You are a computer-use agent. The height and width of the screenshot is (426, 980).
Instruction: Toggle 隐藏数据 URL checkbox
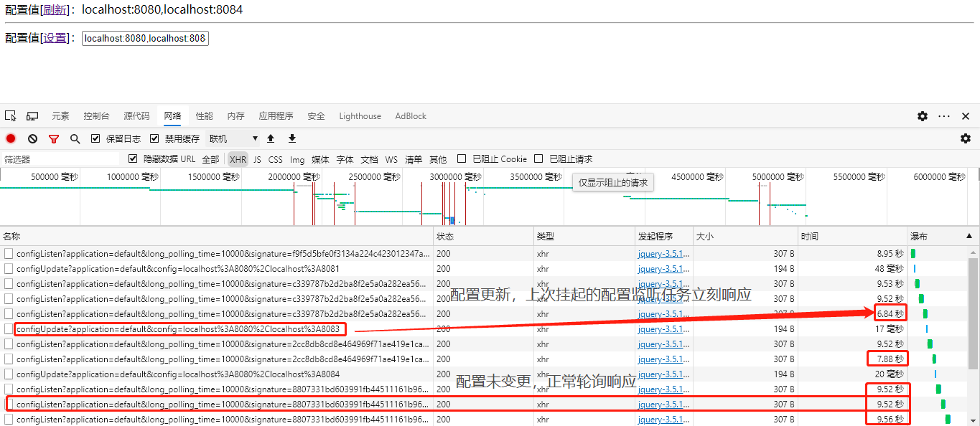point(132,158)
